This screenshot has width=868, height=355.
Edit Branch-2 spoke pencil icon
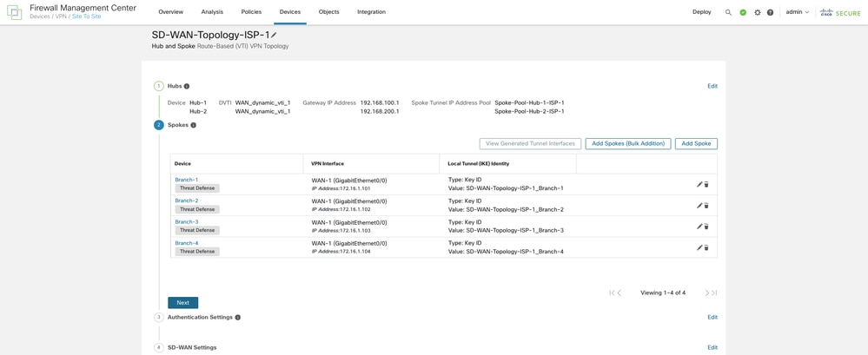[x=699, y=205]
